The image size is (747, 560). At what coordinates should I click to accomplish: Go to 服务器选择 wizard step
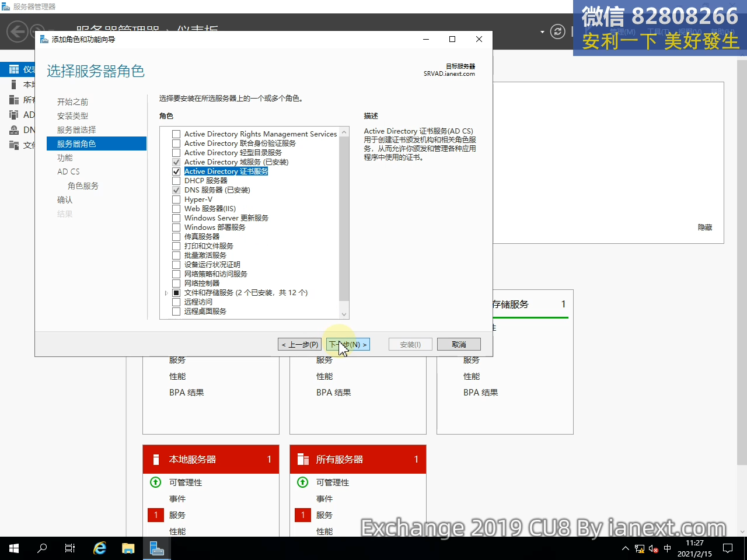[76, 130]
